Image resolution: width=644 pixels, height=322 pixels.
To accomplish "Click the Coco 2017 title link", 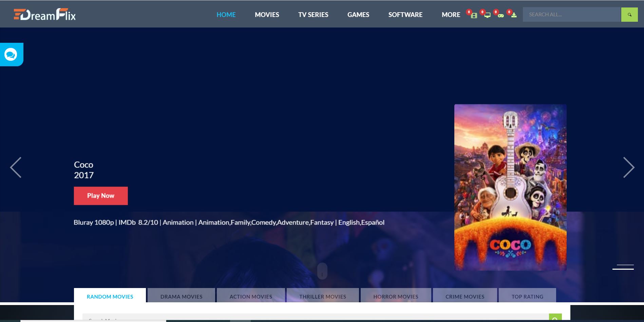I will 83,170.
